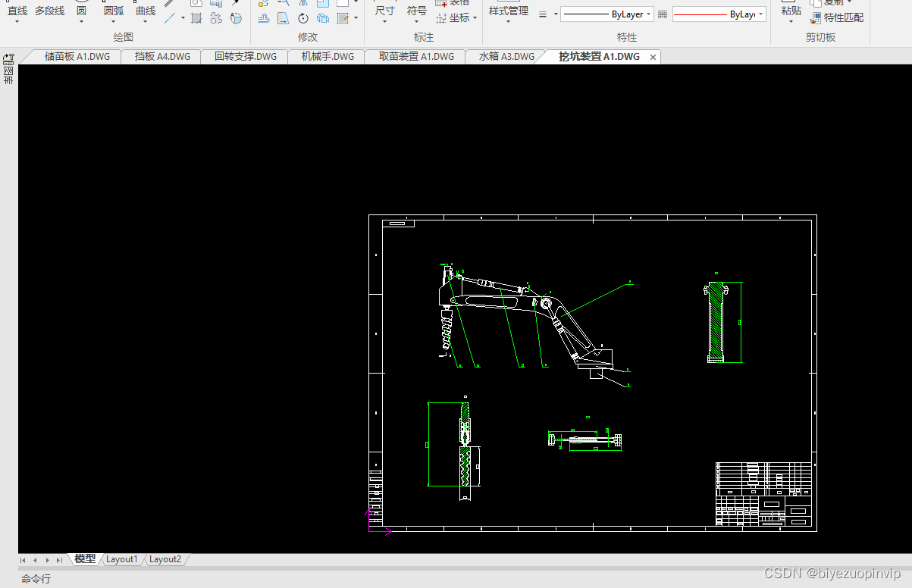
Task: Click the stretch icon in 修改 panel
Action: pyautogui.click(x=283, y=17)
